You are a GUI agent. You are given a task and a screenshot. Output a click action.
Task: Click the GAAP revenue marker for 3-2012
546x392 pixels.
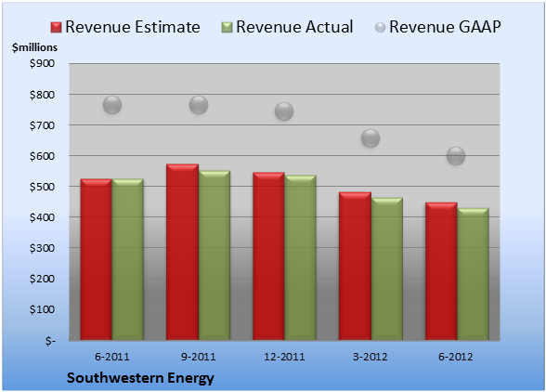click(x=370, y=138)
